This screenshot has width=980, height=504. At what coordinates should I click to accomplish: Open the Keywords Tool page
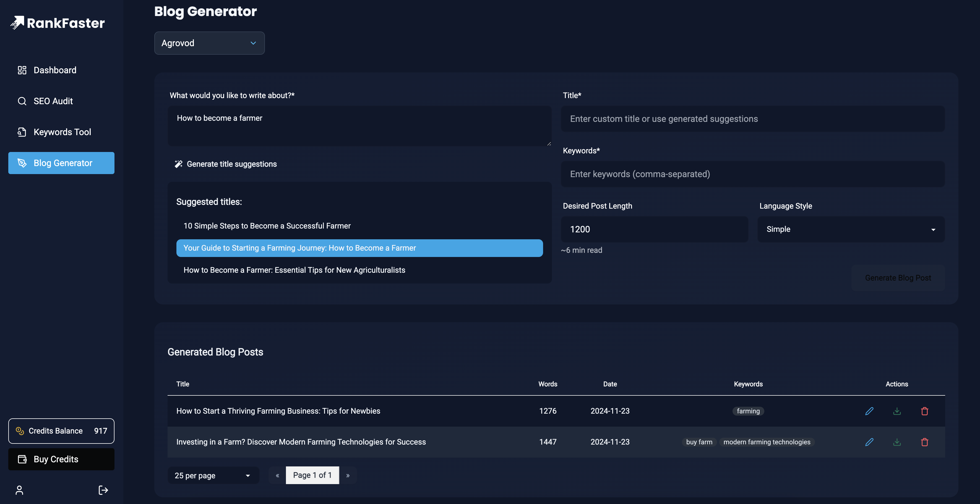62,132
